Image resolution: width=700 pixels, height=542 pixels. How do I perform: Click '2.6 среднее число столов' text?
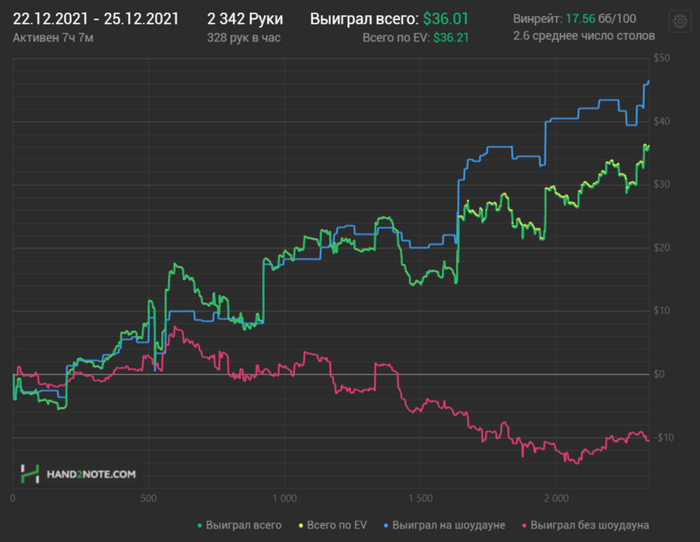pyautogui.click(x=584, y=36)
